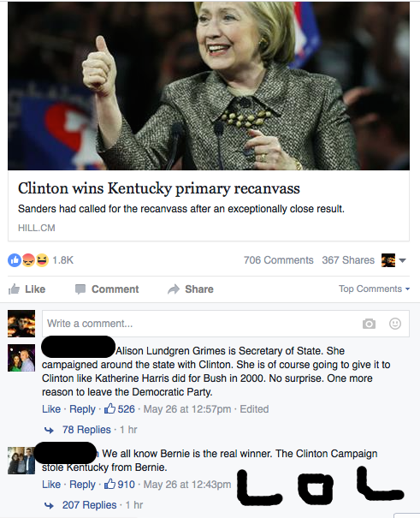Image resolution: width=420 pixels, height=518 pixels.
Task: Expand the 78 Replies thread
Action: click(x=86, y=430)
